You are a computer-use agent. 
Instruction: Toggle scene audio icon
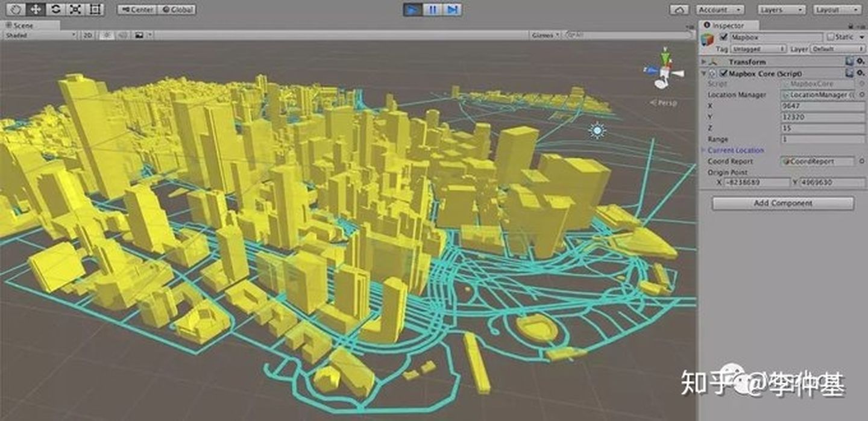pos(122,36)
